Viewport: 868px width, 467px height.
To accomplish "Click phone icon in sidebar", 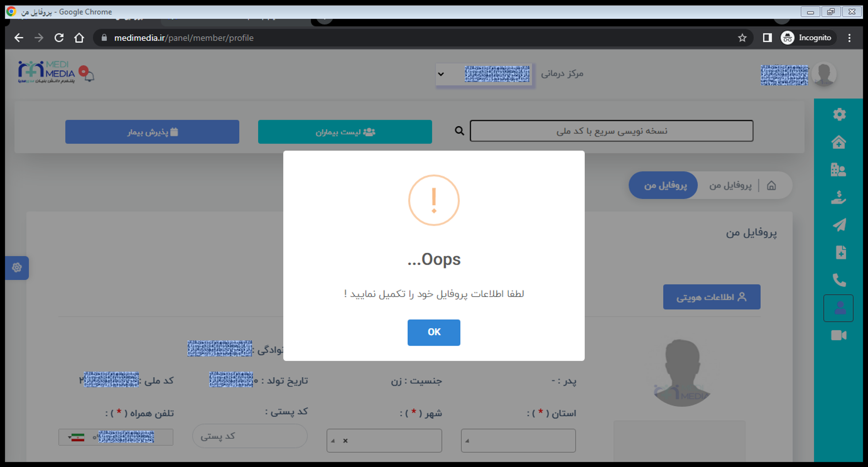I will (839, 280).
